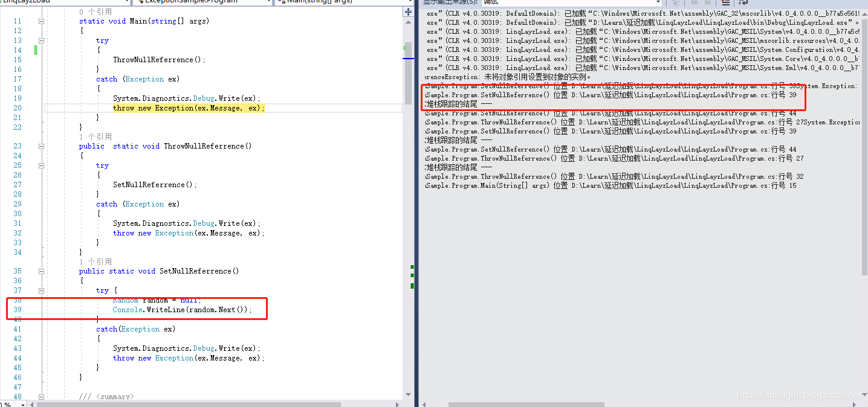Image resolution: width=868 pixels, height=407 pixels.
Task: Click 'ThrowNullReferrence();' call on line 15
Action: pyautogui.click(x=160, y=60)
